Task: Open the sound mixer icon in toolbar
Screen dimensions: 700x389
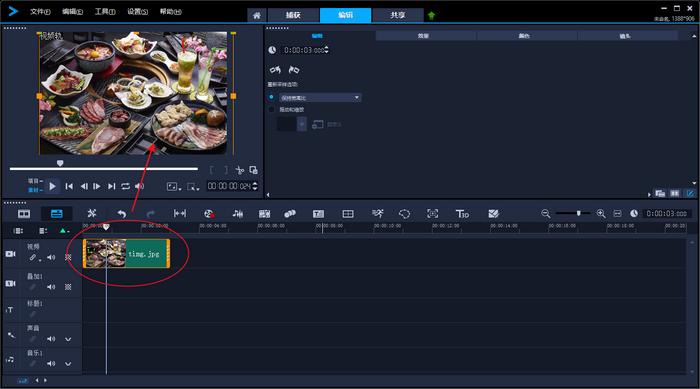Action: (x=238, y=214)
